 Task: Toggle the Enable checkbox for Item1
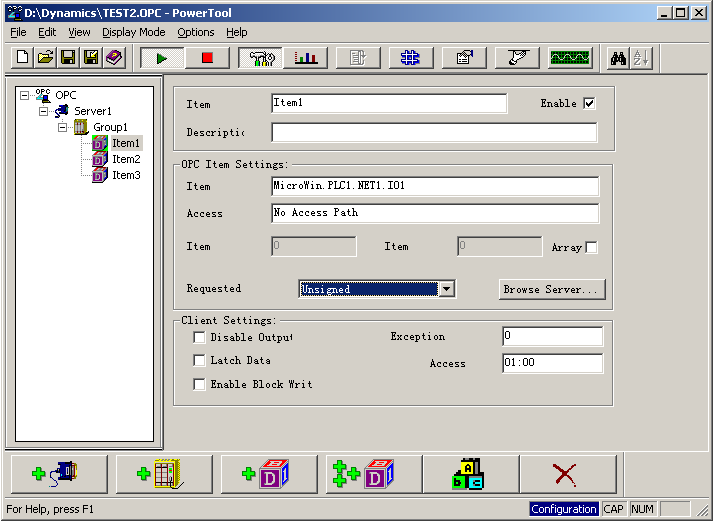[589, 103]
